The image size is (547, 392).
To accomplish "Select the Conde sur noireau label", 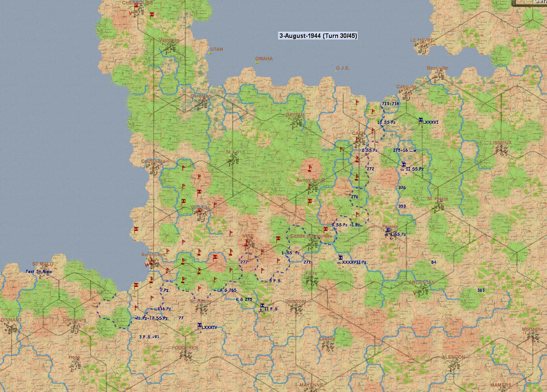I will (311, 236).
